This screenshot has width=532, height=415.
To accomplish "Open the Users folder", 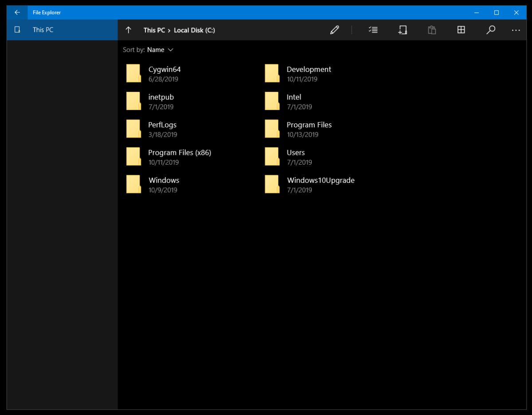I will (296, 152).
